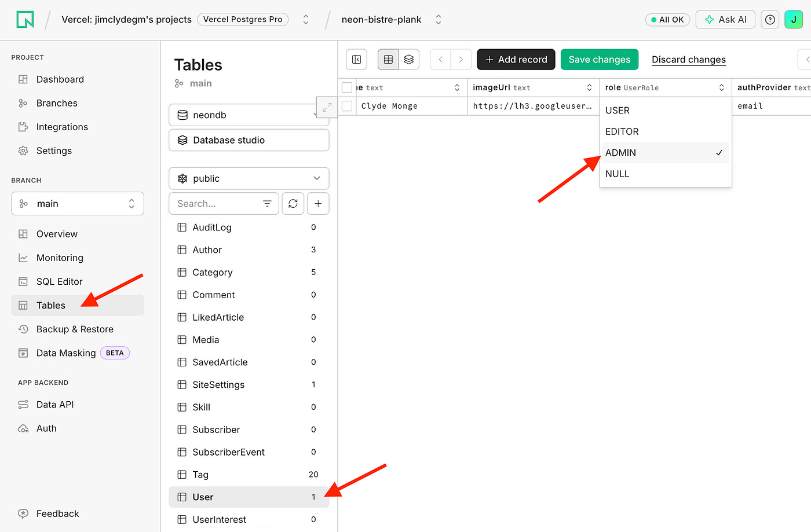Open Data Masking beta page
Viewport: 811px width, 532px height.
78,353
